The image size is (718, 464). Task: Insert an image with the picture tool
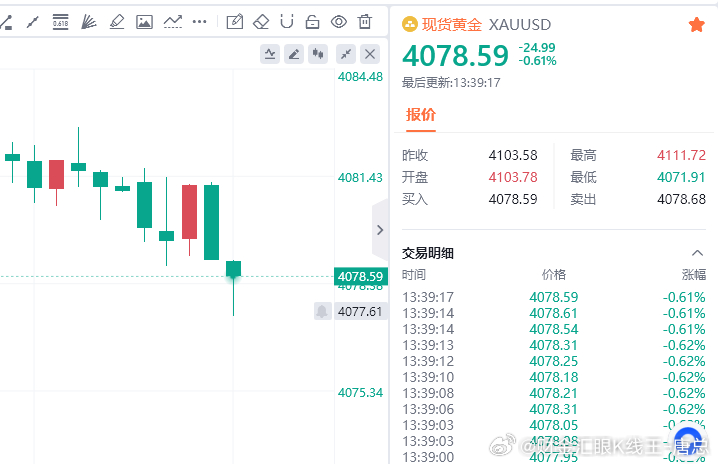144,22
